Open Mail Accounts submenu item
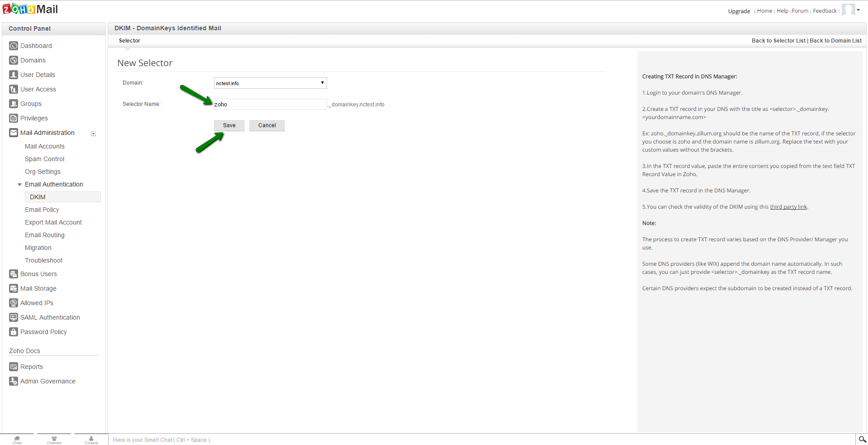The image size is (868, 445). (45, 146)
